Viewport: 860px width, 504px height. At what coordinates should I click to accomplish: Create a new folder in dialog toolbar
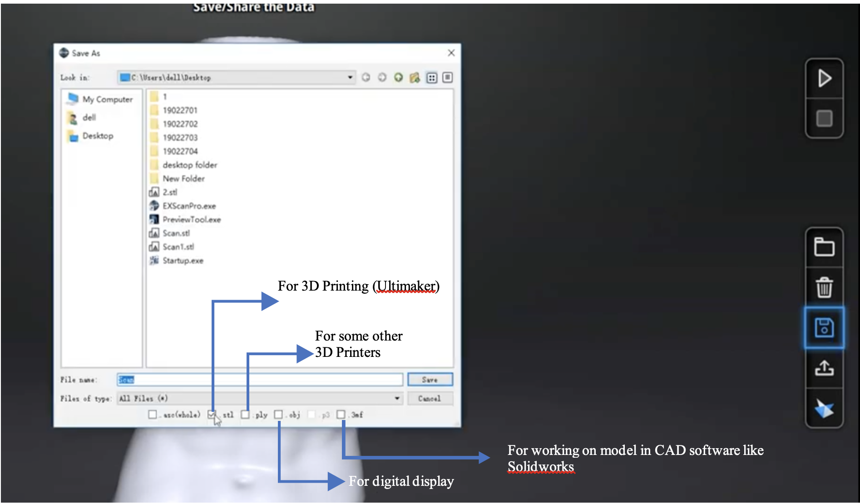coord(415,78)
